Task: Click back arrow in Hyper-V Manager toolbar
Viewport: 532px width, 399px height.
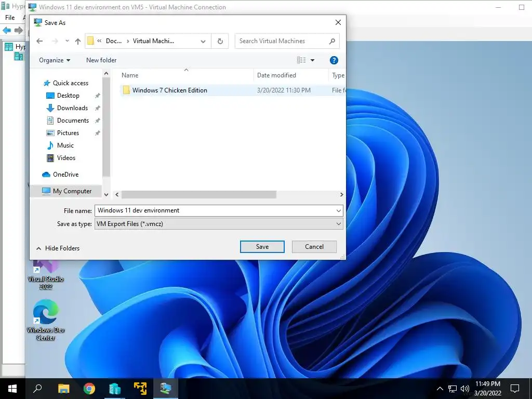Action: coord(7,30)
